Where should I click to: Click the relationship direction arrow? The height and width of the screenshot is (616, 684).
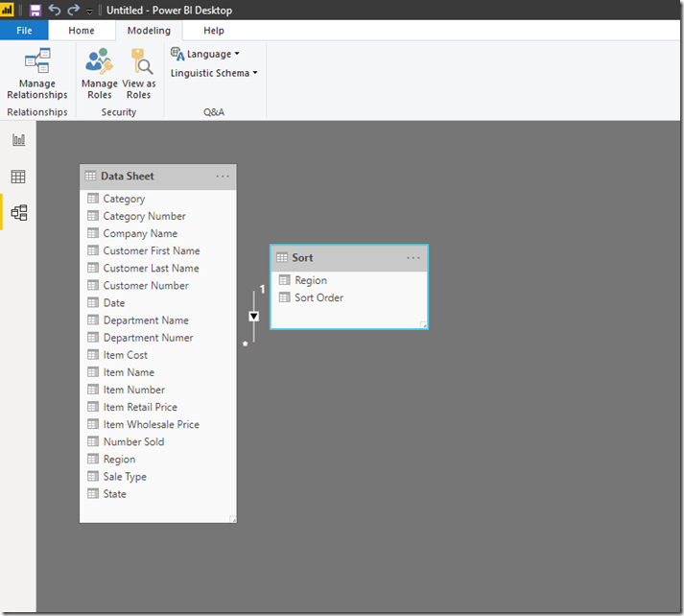click(x=254, y=317)
